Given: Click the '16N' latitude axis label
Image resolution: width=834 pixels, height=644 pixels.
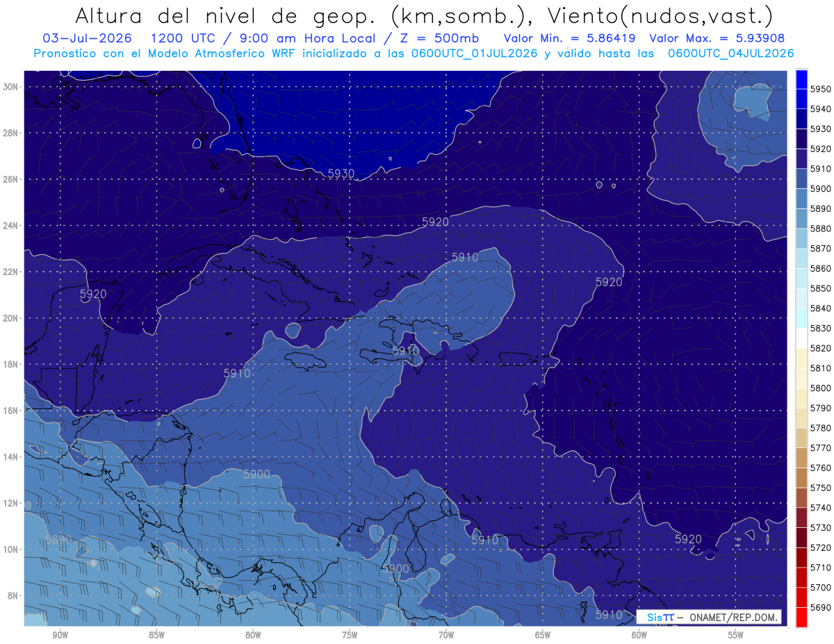Looking at the screenshot, I should point(11,411).
